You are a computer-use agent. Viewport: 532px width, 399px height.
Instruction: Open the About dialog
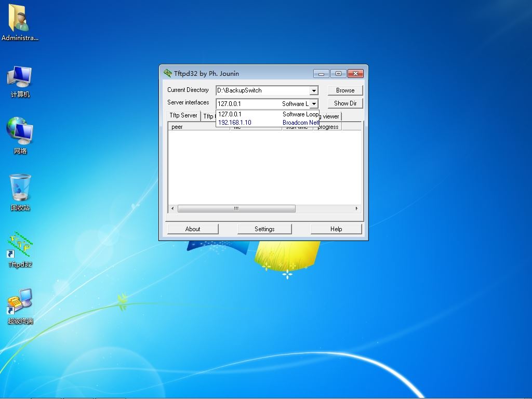(193, 229)
